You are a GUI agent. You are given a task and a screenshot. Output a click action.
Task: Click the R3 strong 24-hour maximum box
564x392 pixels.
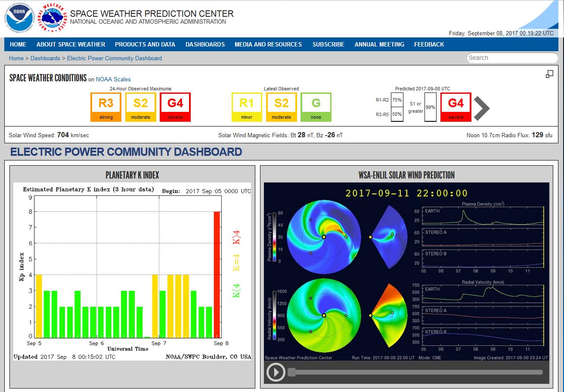click(106, 107)
